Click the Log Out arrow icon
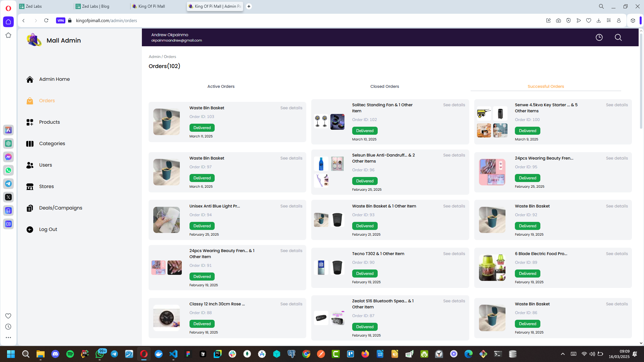This screenshot has height=362, width=644. point(30,230)
